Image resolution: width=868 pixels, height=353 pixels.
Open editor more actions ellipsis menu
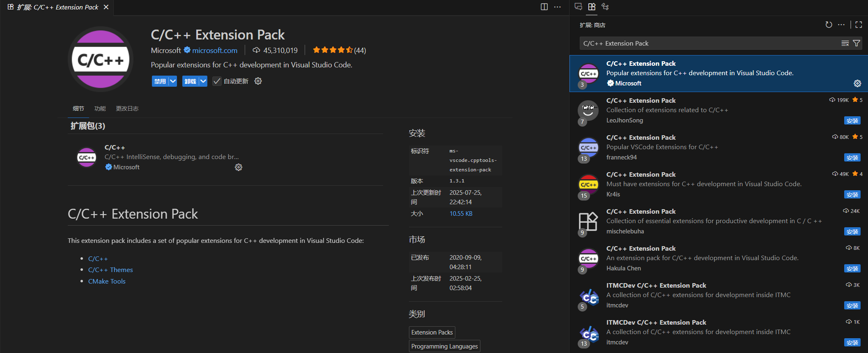[557, 7]
